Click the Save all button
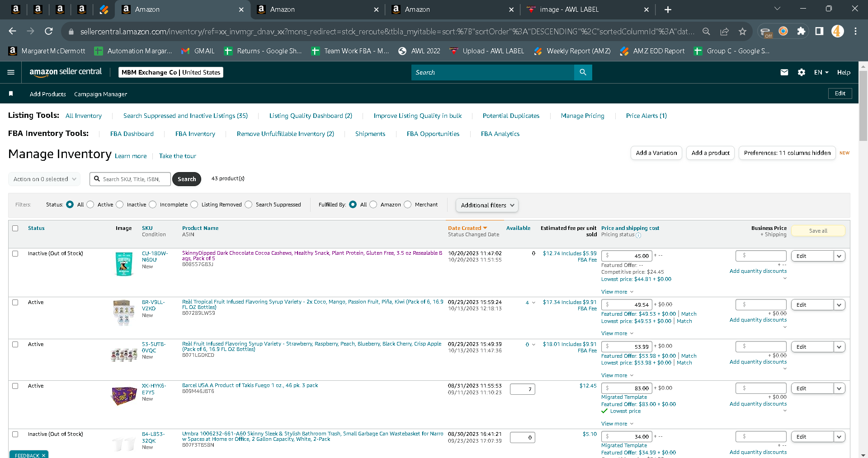 tap(818, 231)
